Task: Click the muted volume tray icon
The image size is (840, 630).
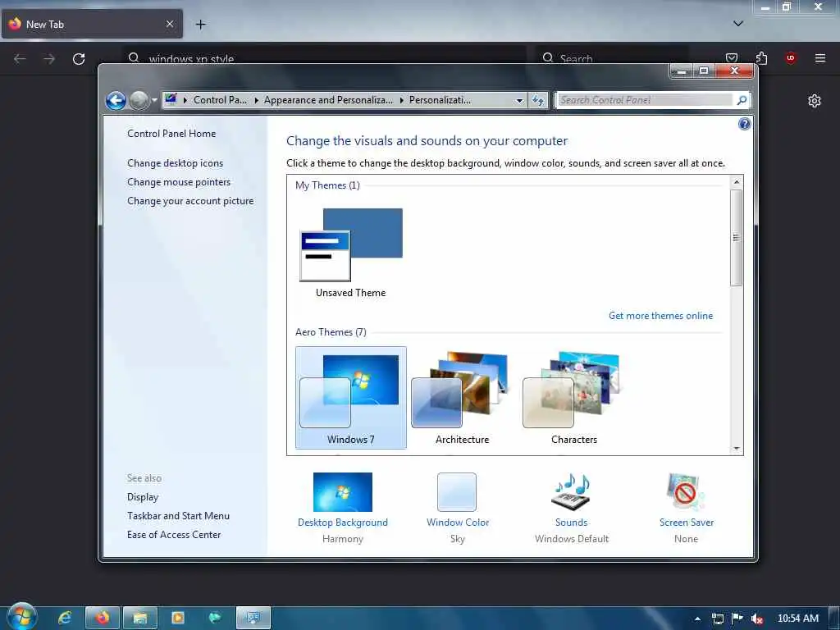Action: [x=757, y=619]
